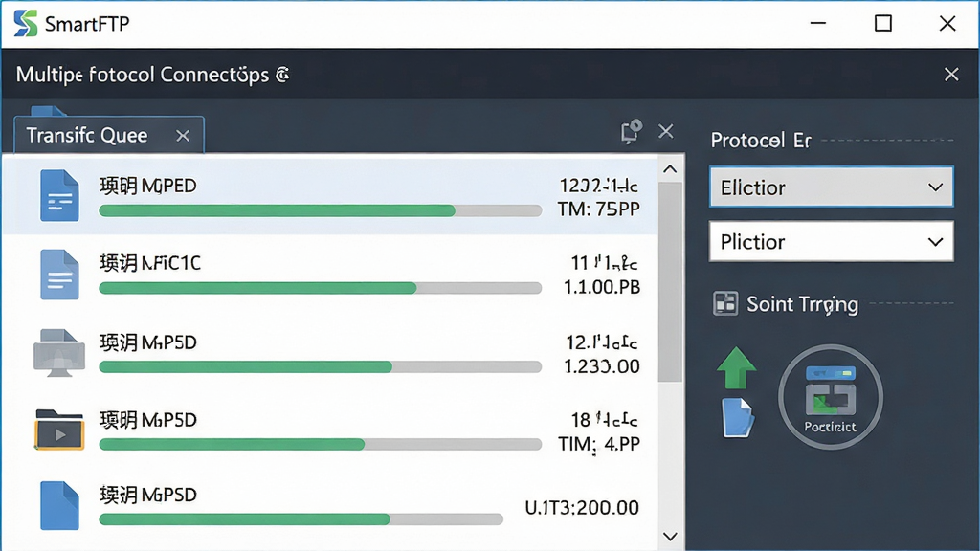The image size is (980, 551).
Task: Click the "TM: 75PP" status value
Action: tap(599, 209)
